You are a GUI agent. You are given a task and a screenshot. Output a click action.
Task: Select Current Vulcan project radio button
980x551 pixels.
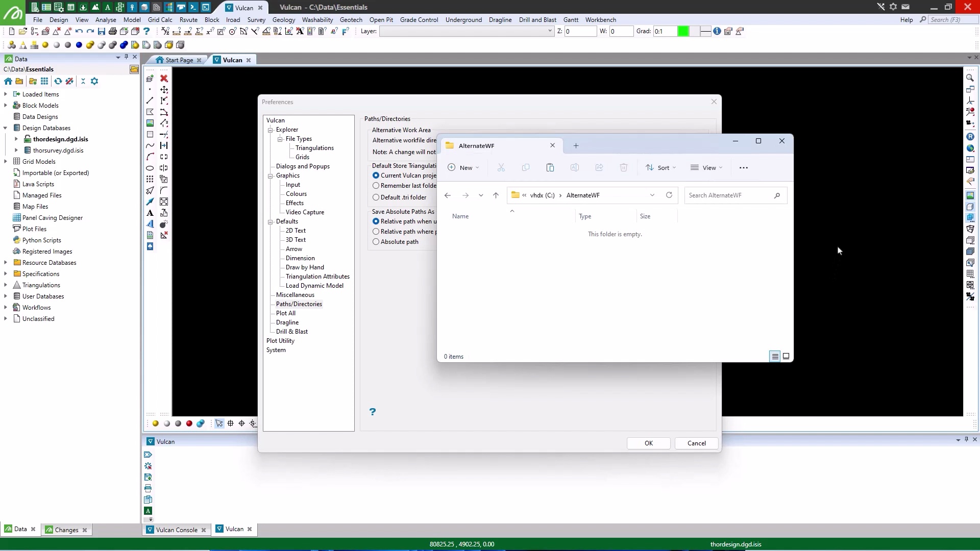coord(376,176)
